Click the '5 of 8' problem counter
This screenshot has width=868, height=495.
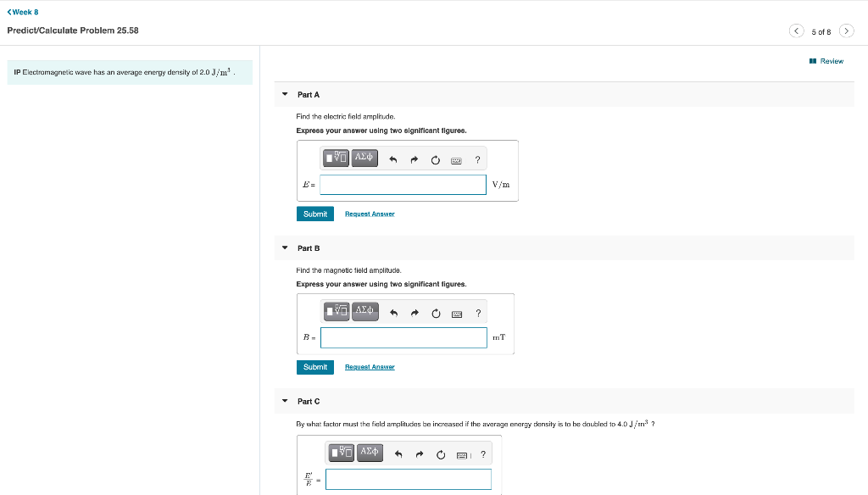click(821, 32)
